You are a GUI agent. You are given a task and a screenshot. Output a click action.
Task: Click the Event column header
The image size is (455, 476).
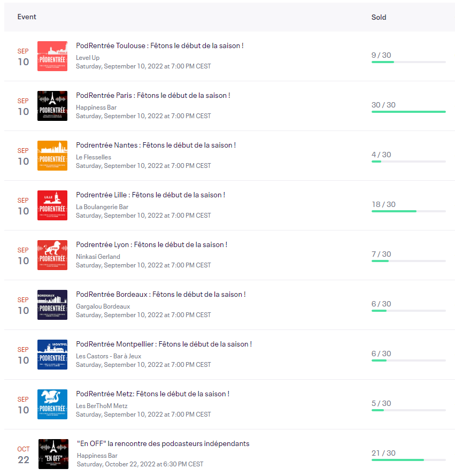pos(27,17)
